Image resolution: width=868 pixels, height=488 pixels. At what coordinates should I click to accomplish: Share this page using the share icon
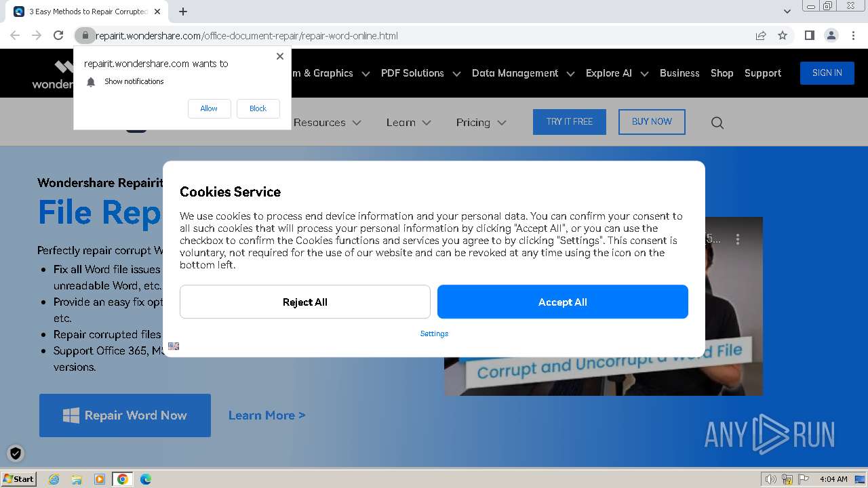tap(761, 35)
